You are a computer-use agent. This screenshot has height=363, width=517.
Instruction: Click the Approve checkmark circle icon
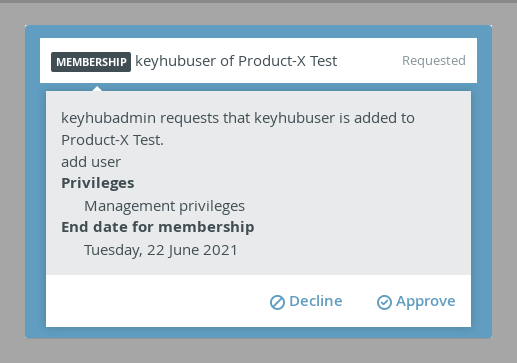tap(384, 302)
